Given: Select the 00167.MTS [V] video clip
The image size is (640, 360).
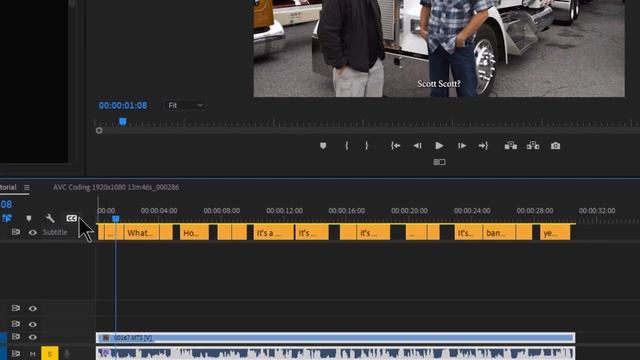Looking at the screenshot, I should click(x=336, y=338).
